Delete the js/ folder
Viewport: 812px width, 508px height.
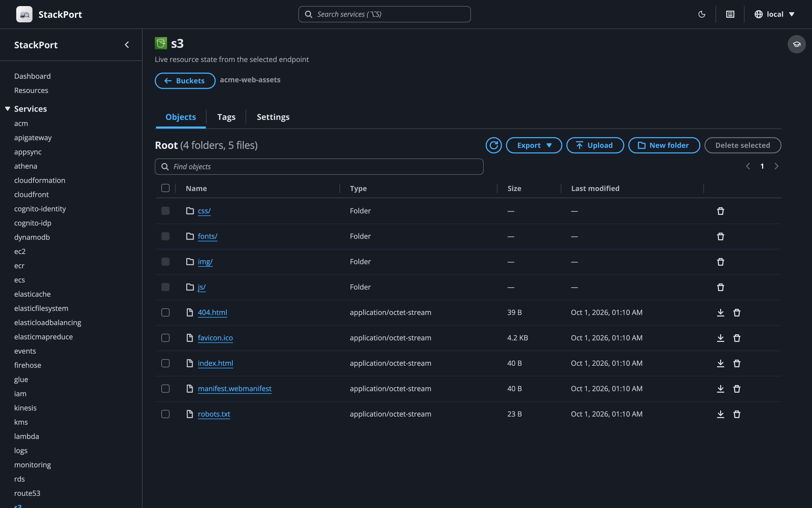coord(720,287)
